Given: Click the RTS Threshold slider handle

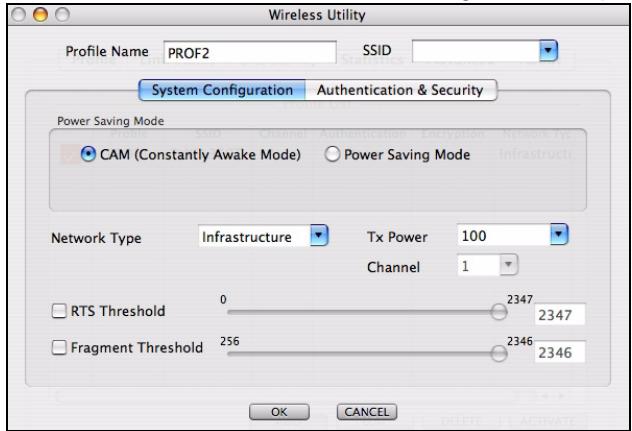Looking at the screenshot, I should (499, 312).
